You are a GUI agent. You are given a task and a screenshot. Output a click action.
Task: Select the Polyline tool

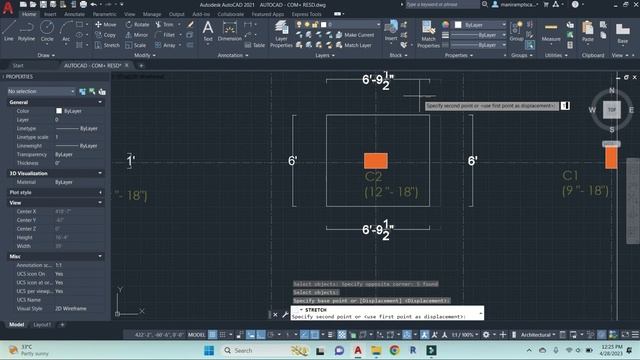click(x=27, y=31)
